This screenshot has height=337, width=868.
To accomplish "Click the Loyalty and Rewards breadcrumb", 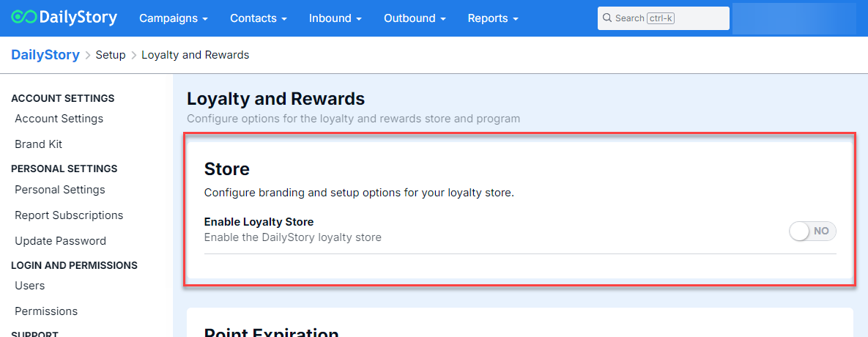I will (x=195, y=55).
